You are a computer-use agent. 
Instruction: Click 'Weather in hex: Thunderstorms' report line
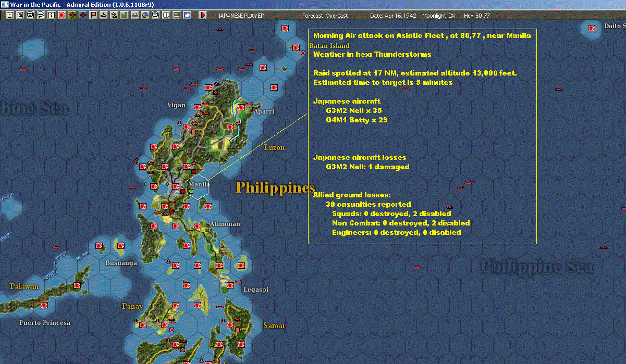pyautogui.click(x=372, y=54)
